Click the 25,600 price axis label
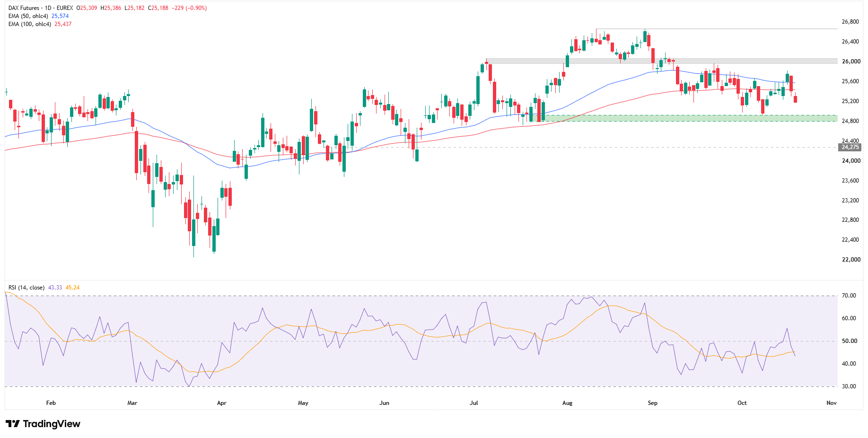The image size is (868, 438). pos(850,81)
